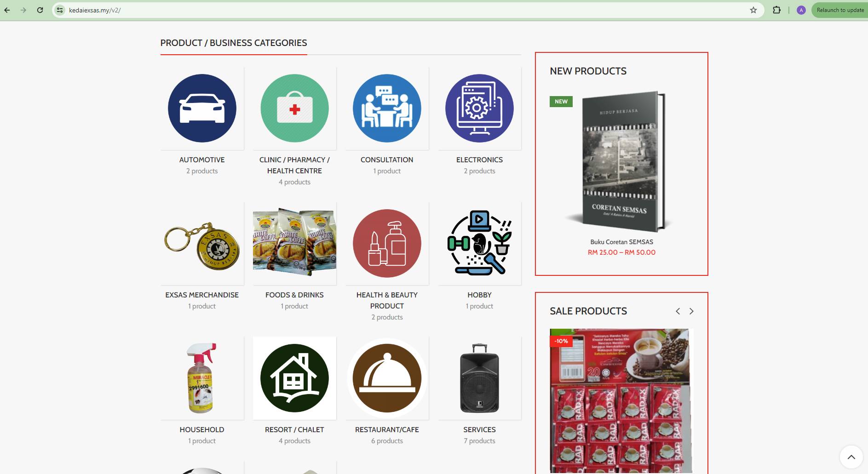
Task: Click the '7 products' count under Services
Action: click(479, 440)
